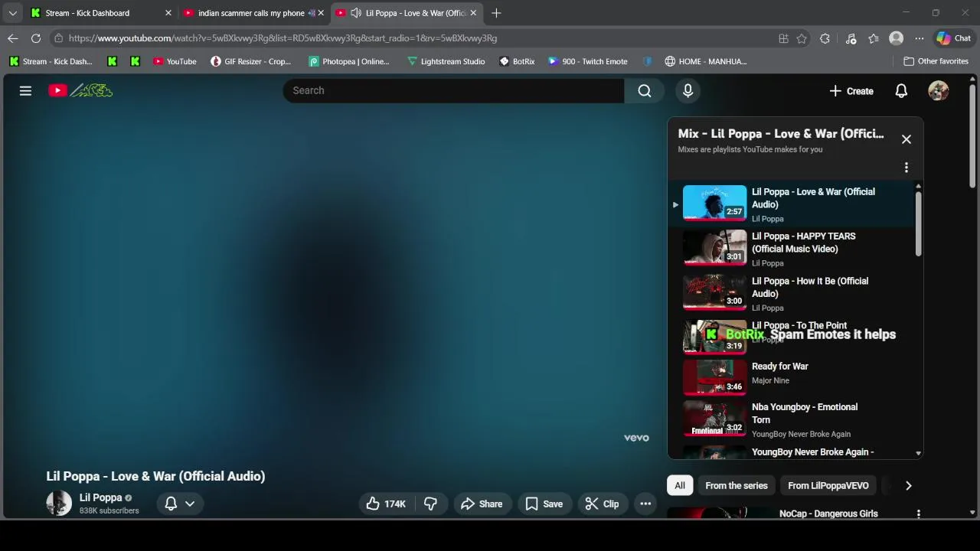Open GIF Resizer bookmark
Image resolution: width=980 pixels, height=551 pixels.
click(251, 61)
